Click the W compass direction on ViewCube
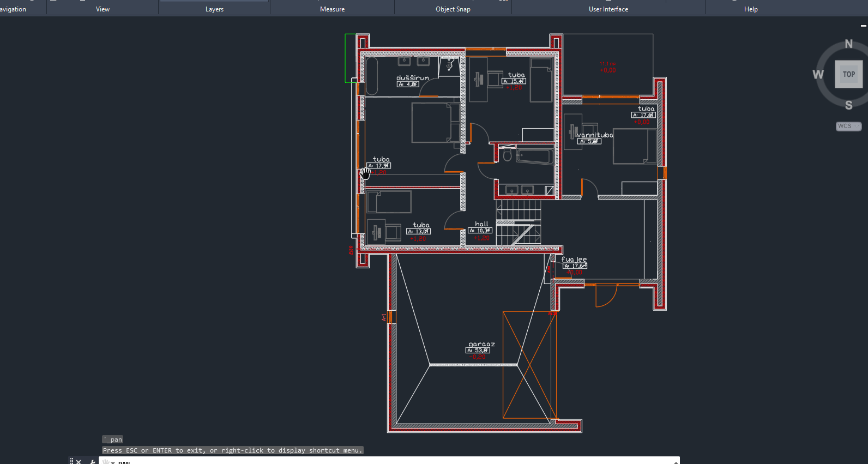 tap(818, 75)
